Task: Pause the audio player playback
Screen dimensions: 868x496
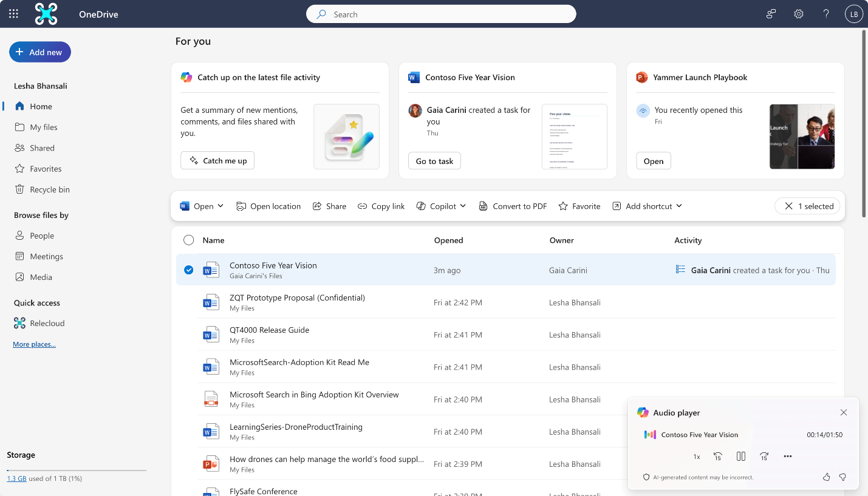Action: coord(740,457)
